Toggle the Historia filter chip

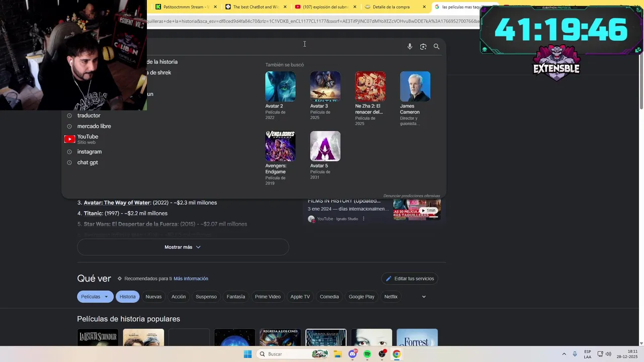[128, 297]
